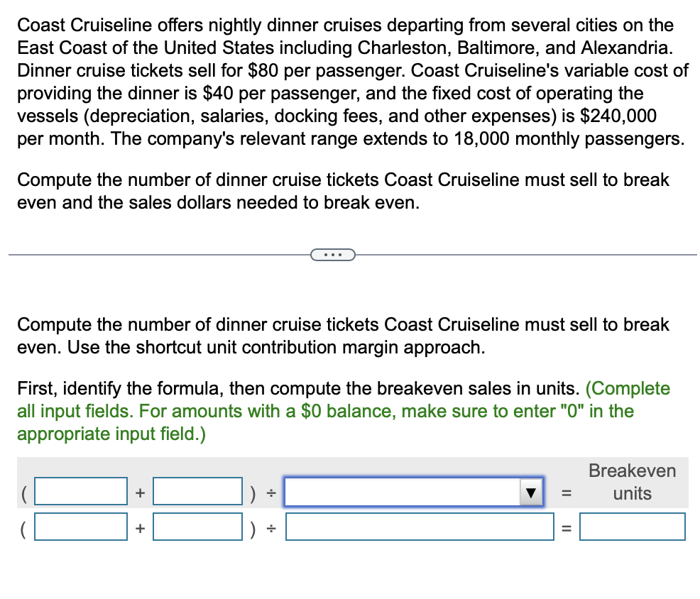Click the Breakeven units header label
The width and height of the screenshot is (700, 599).
click(x=631, y=481)
